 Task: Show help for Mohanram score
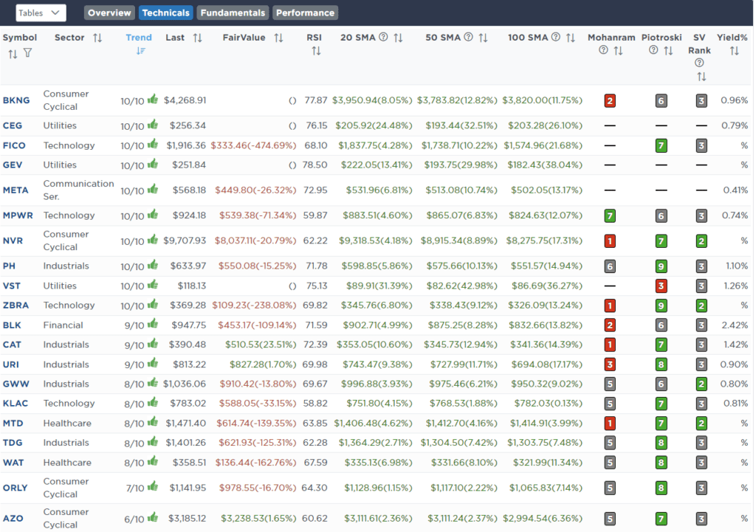tap(604, 49)
